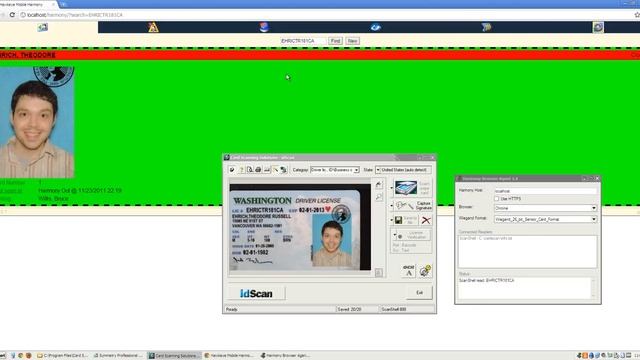Click the Find button next to search box

[x=336, y=41]
